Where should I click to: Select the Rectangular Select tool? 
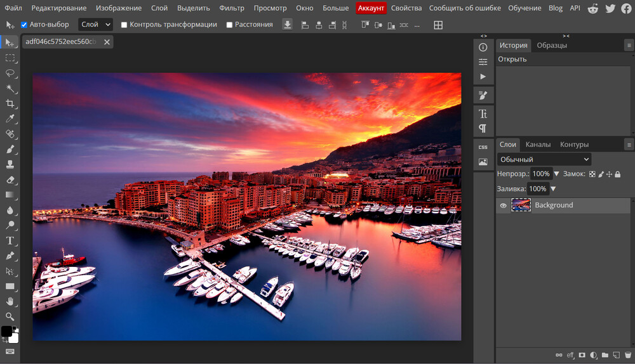coord(10,58)
